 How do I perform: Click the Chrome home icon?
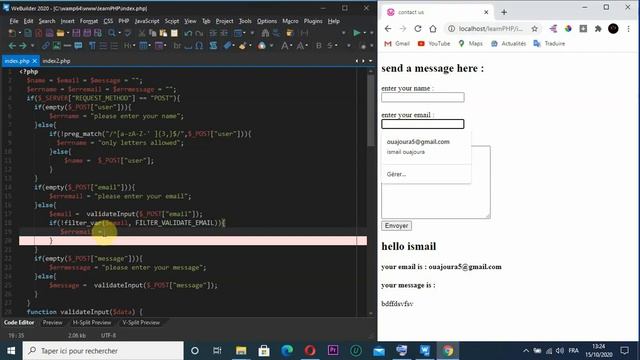click(x=433, y=29)
